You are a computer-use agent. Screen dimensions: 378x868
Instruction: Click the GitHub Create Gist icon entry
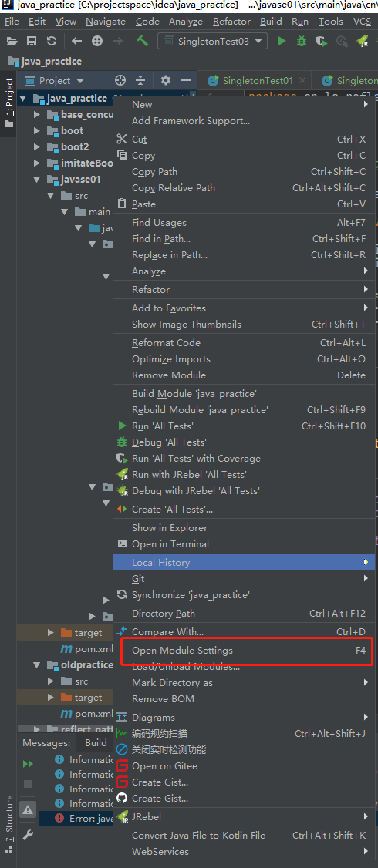tap(123, 799)
